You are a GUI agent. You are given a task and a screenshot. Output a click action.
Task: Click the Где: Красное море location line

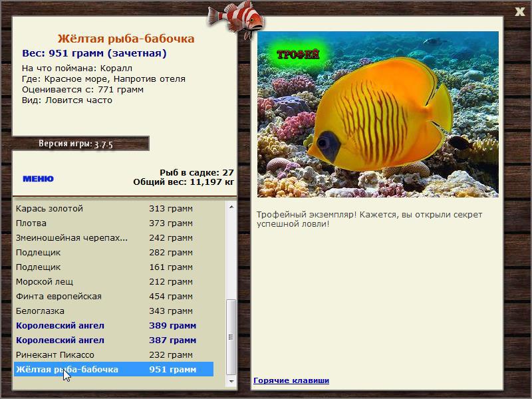click(104, 79)
